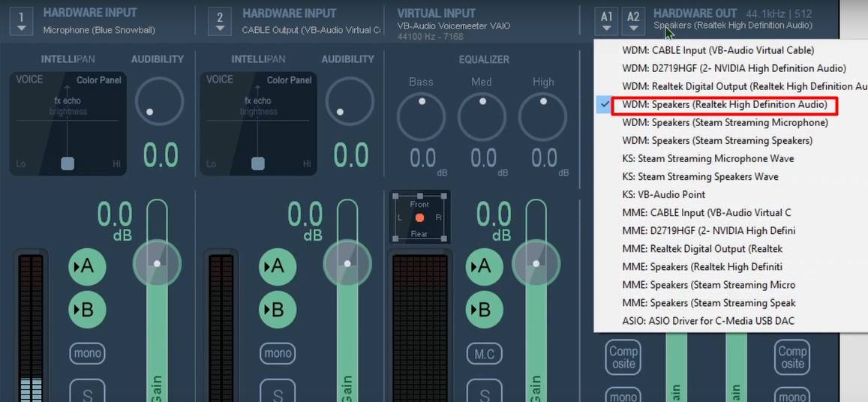Click 0.0 Audibility value of input 2
Viewport: 868px width, 402px height.
pyautogui.click(x=352, y=154)
